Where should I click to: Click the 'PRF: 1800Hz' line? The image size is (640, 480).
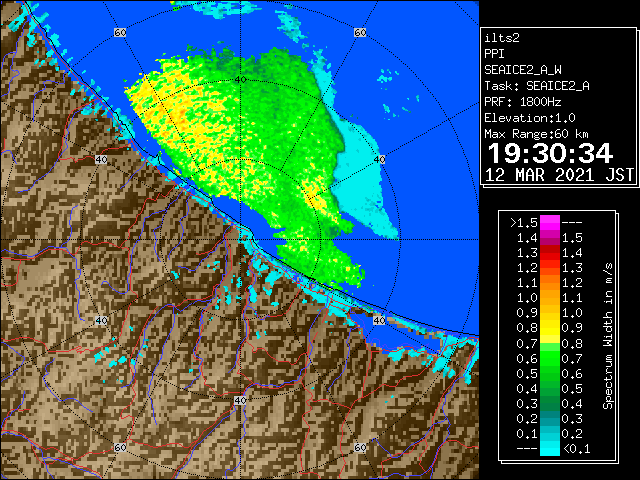click(x=523, y=102)
